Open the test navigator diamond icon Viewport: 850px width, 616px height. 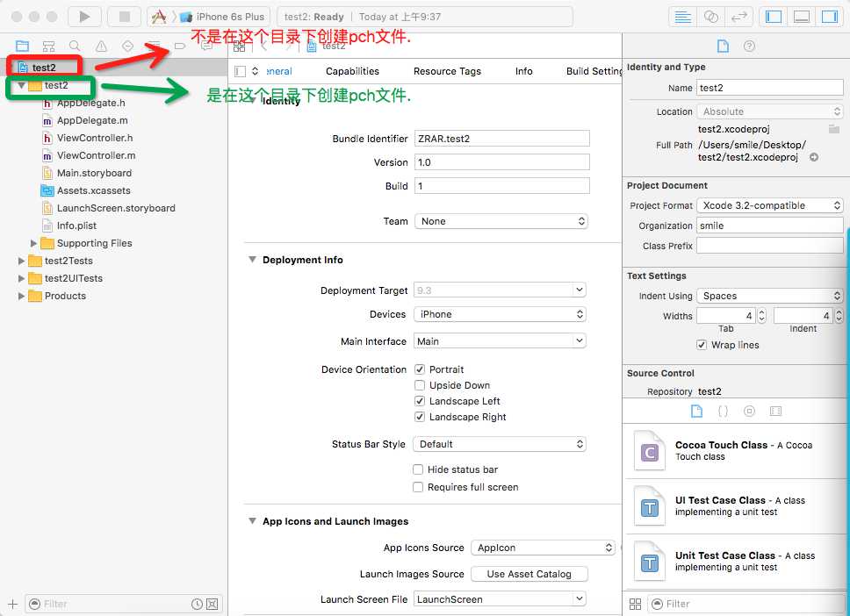[127, 46]
